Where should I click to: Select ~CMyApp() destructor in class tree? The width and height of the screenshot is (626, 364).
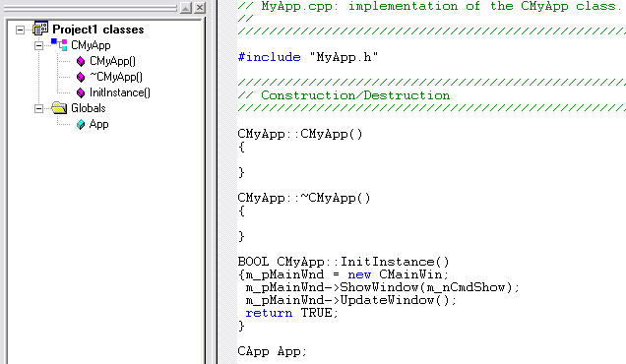coord(116,77)
